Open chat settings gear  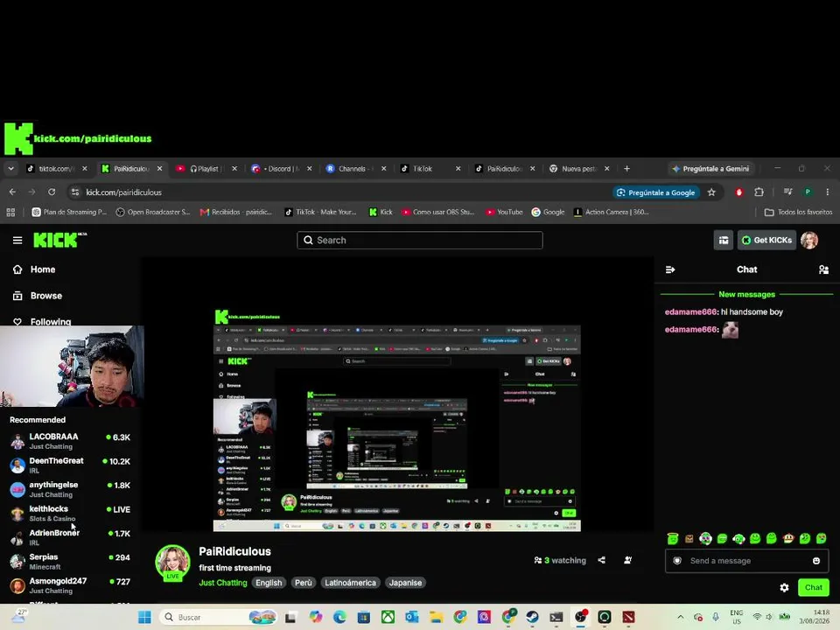tap(784, 588)
